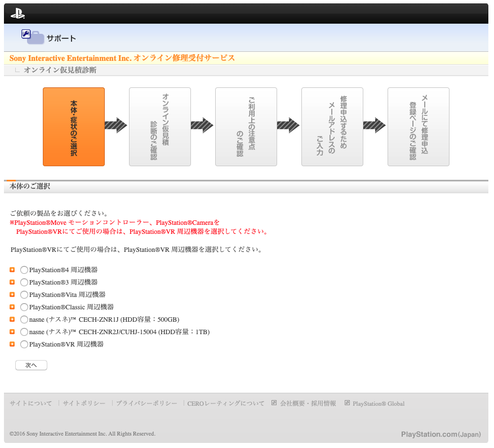Click the arrow after the orange step box
The height and width of the screenshot is (448, 494).
pos(116,126)
